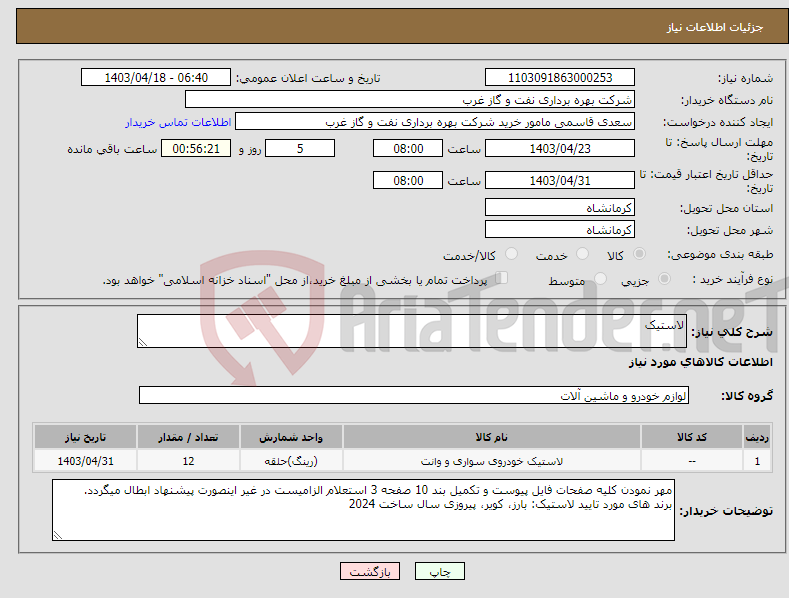Click the چاپ (print) button
789x598 pixels.
439,571
